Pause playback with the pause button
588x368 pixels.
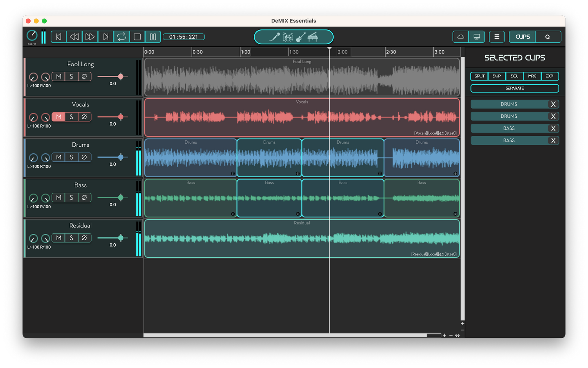153,37
